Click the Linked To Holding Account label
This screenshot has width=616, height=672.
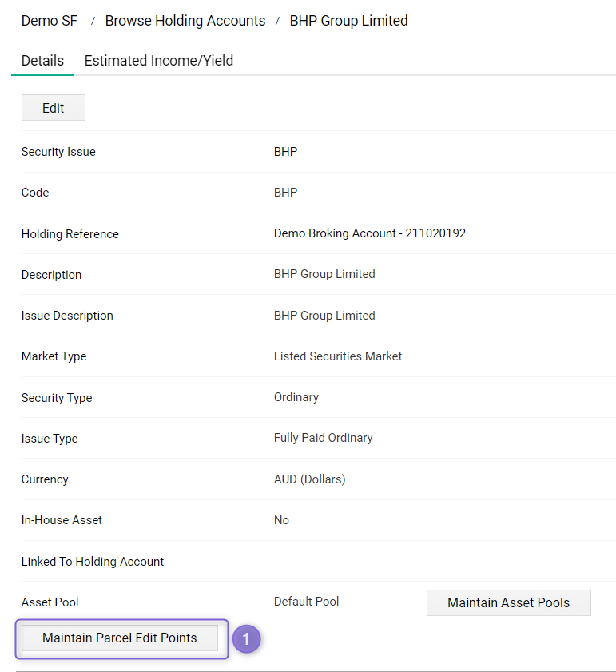coord(93,562)
